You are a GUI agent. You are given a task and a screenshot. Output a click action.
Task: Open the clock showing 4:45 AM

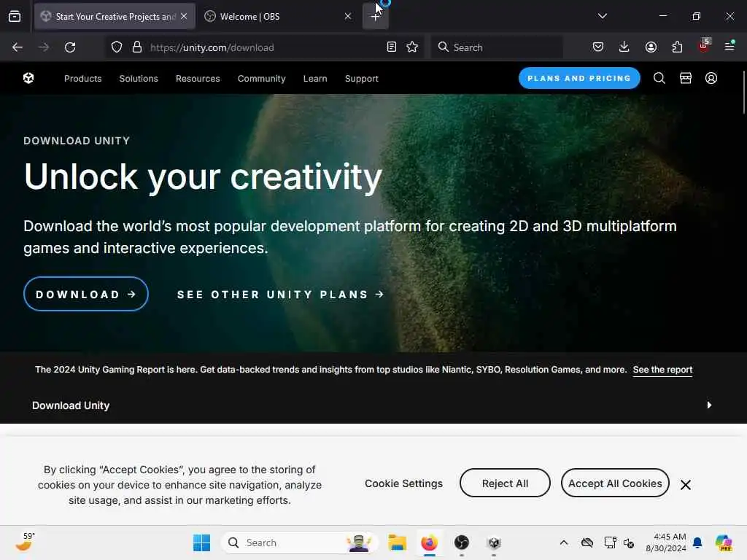click(x=666, y=542)
